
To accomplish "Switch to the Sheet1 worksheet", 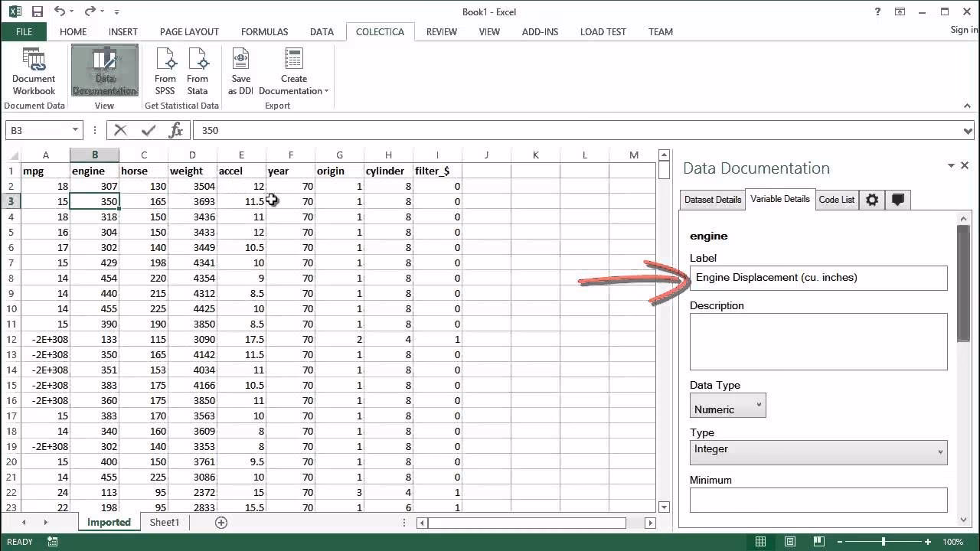I will coord(164,522).
